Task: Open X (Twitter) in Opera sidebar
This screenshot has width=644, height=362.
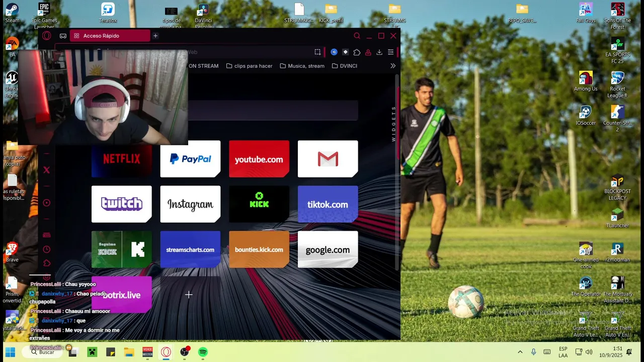Action: (46, 170)
